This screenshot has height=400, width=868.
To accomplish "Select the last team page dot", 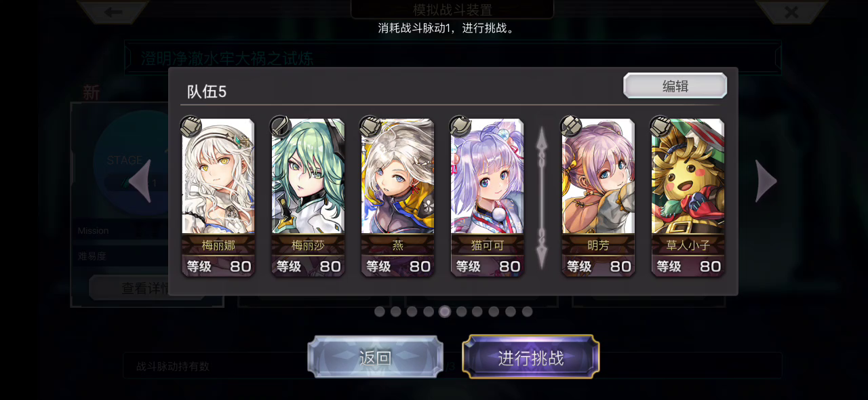I will [x=527, y=311].
